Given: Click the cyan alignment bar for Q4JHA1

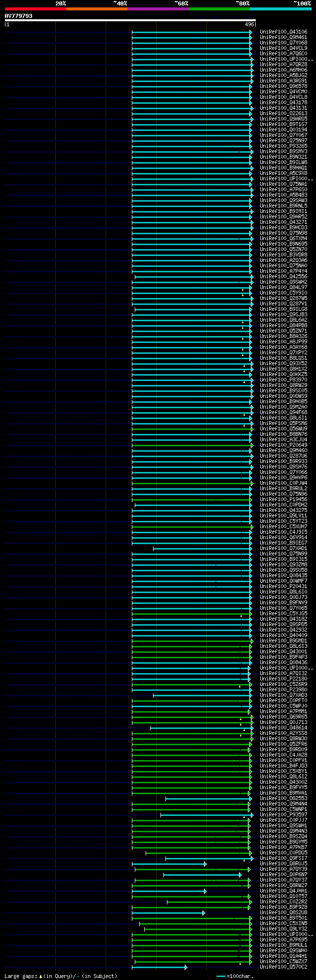Looking at the screenshot, I should click(169, 891).
